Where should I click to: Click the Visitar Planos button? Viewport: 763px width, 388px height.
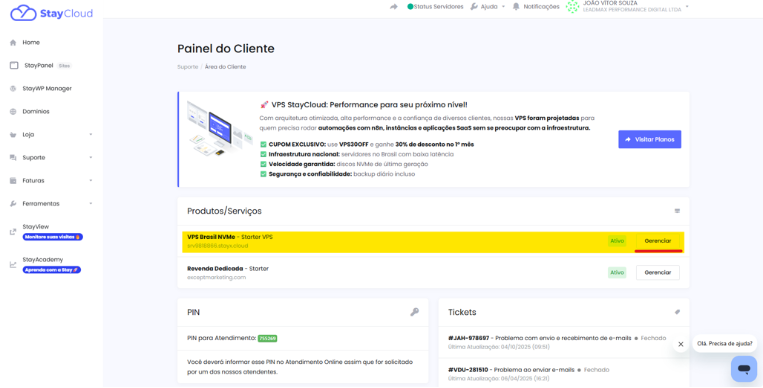[x=650, y=139]
